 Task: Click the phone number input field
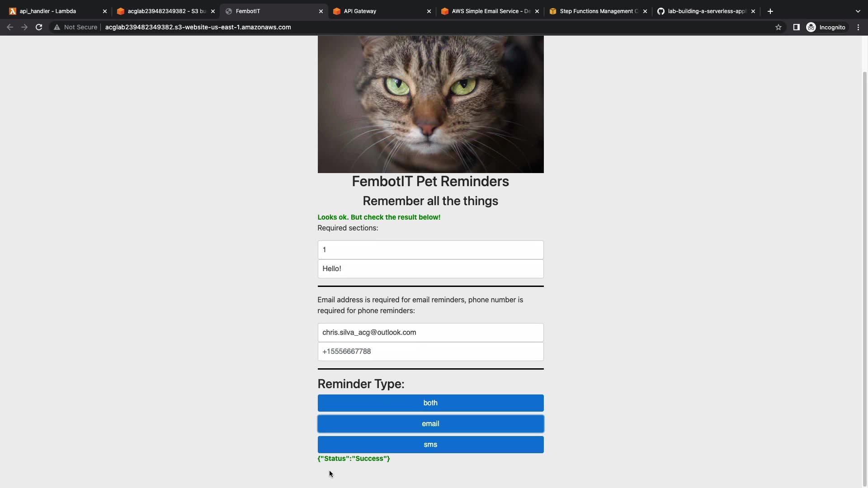pyautogui.click(x=430, y=352)
